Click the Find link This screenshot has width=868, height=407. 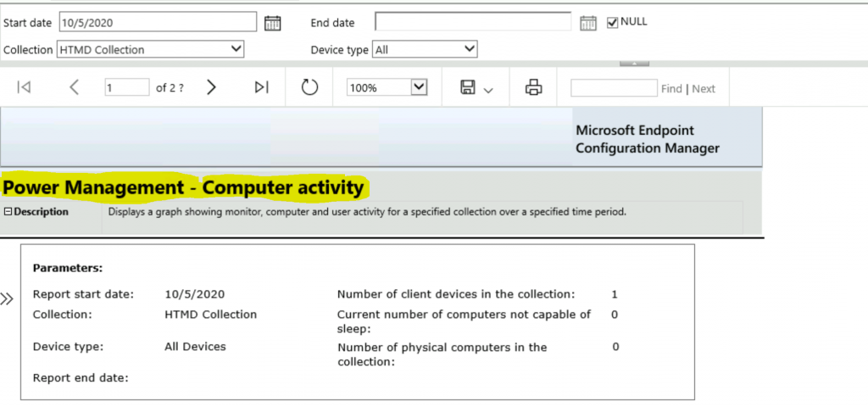pyautogui.click(x=671, y=88)
